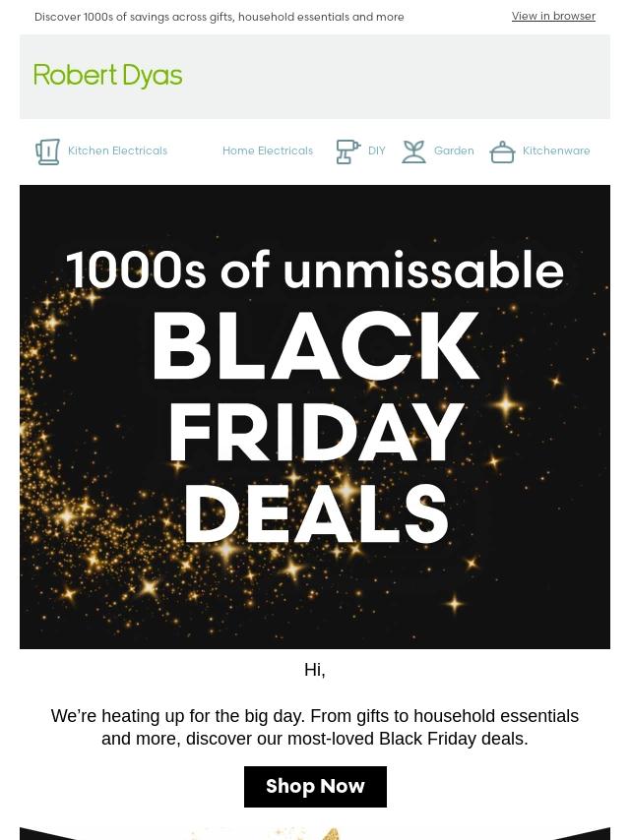Open the Robert Dyas logo link
Image resolution: width=630 pixels, height=840 pixels.
(x=108, y=77)
